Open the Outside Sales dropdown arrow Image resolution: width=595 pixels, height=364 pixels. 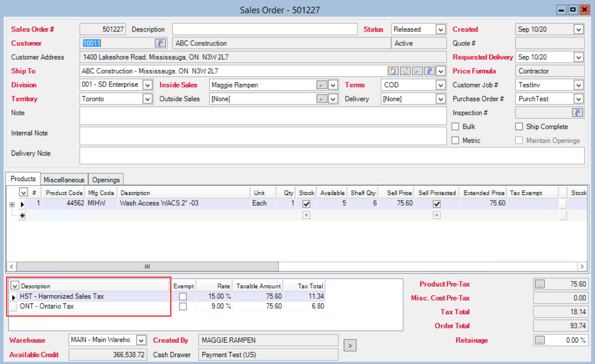coord(333,99)
